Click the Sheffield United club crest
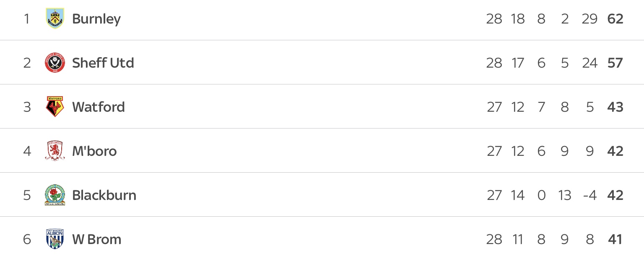 click(55, 63)
